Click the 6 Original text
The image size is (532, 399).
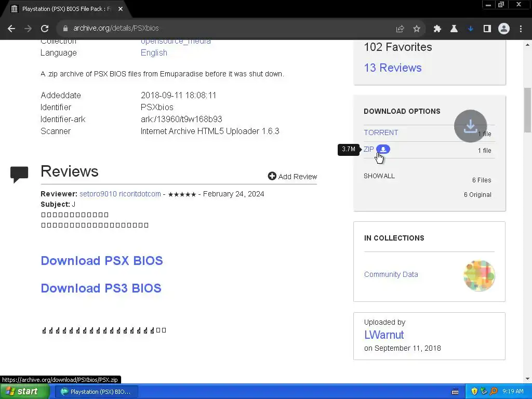pyautogui.click(x=477, y=195)
